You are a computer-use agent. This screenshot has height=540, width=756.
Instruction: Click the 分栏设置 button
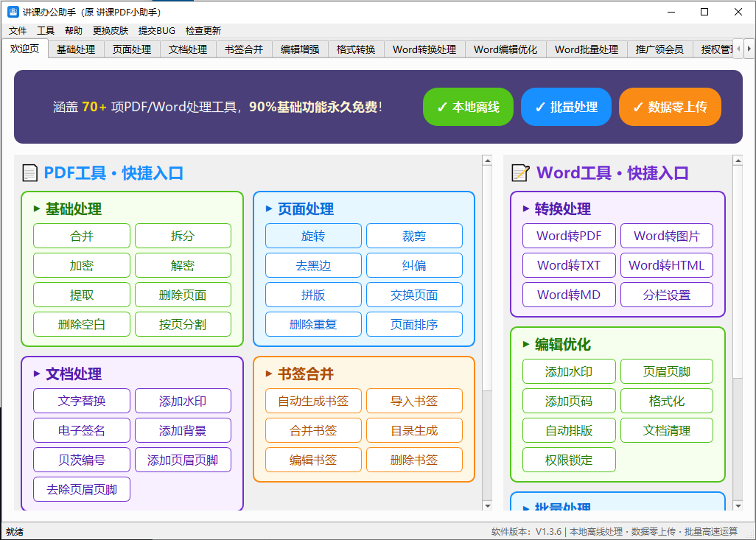666,295
